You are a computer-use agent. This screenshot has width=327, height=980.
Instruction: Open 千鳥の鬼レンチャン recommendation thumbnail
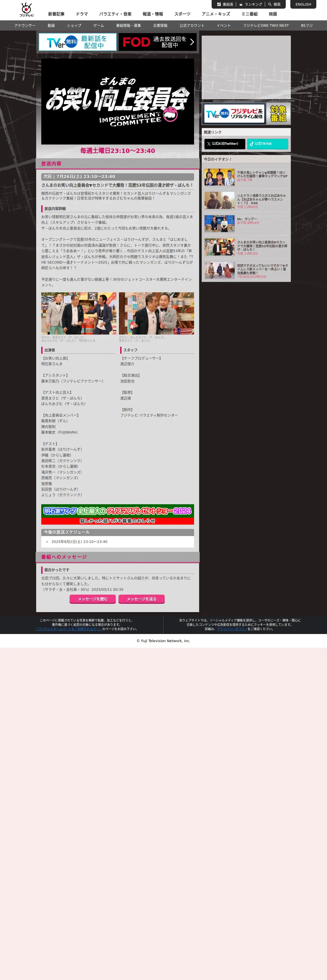tap(220, 177)
